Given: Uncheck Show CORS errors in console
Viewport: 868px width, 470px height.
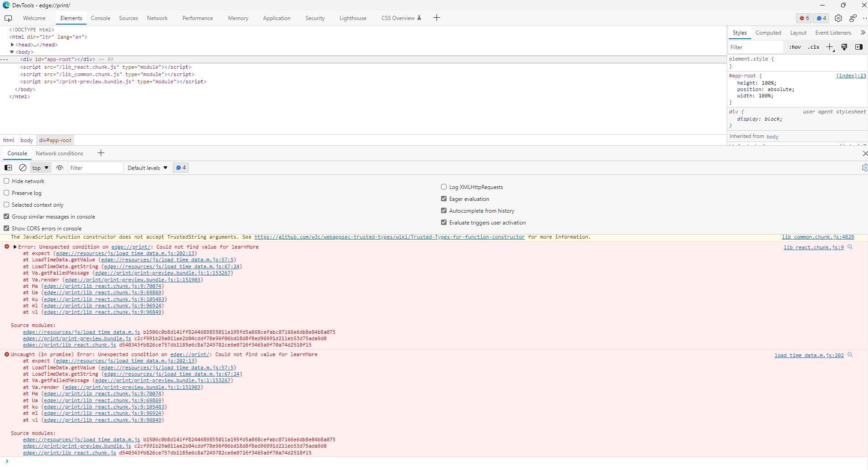Looking at the screenshot, I should [6, 228].
